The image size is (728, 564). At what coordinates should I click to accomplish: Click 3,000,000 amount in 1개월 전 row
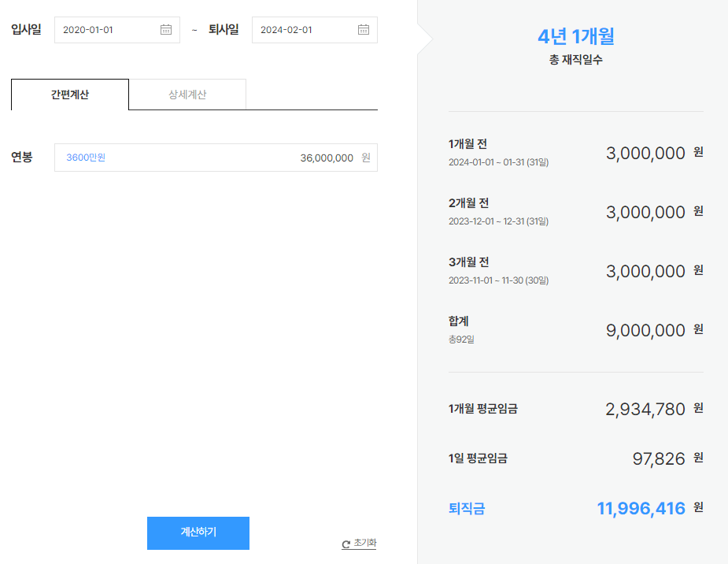point(645,153)
